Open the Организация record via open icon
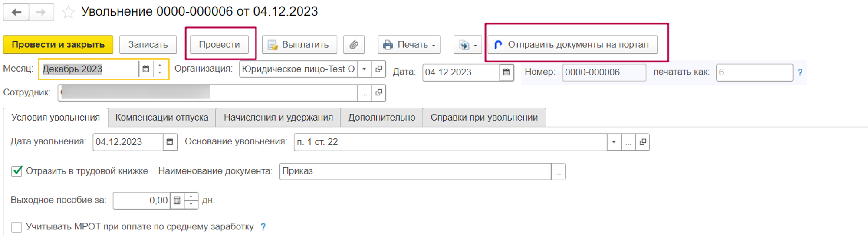 click(x=379, y=69)
